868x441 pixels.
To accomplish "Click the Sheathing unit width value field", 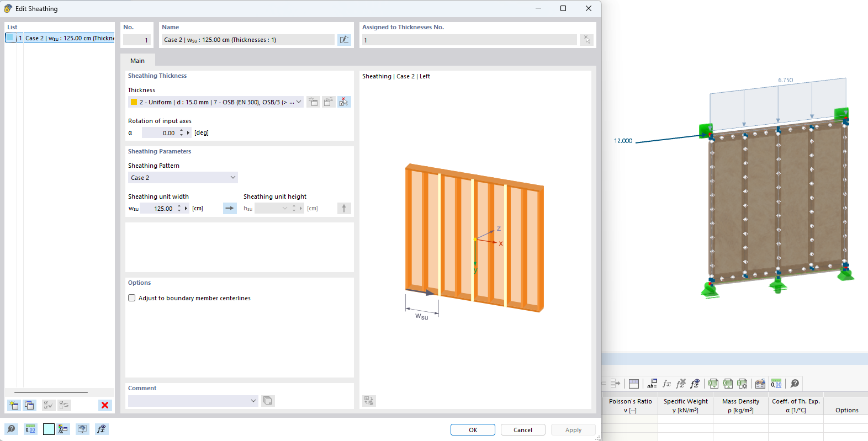I will tap(157, 208).
